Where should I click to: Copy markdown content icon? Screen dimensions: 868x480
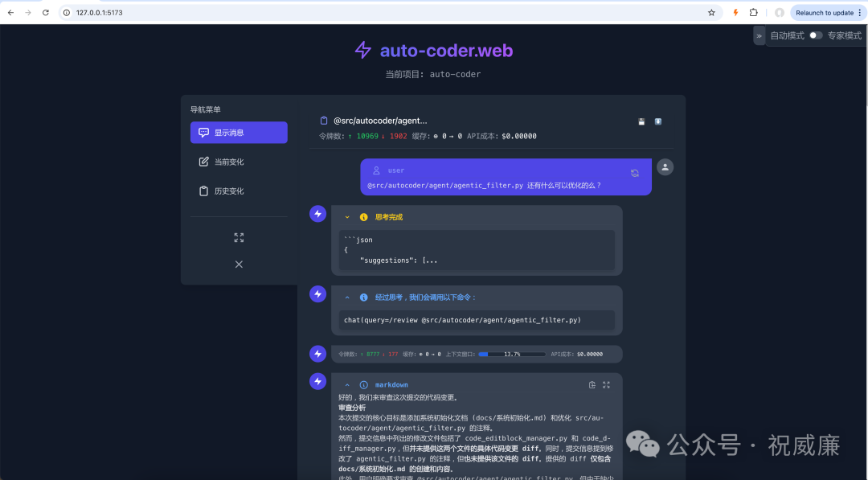[x=592, y=385]
